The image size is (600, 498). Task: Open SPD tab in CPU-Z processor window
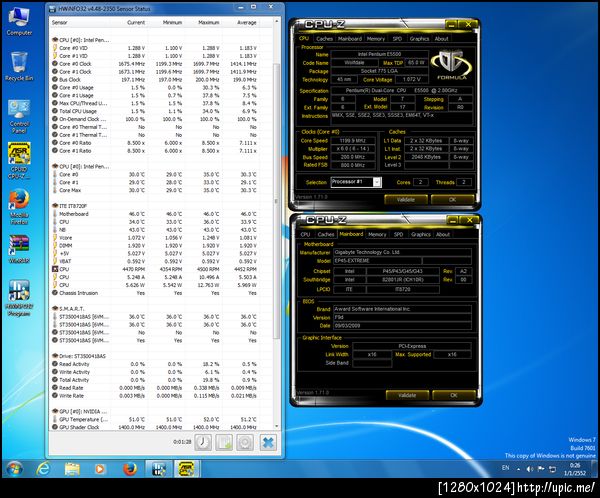[397, 39]
